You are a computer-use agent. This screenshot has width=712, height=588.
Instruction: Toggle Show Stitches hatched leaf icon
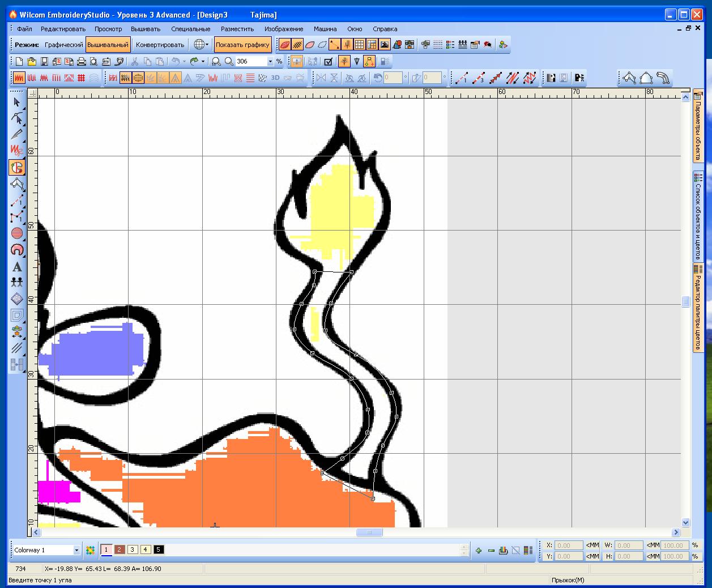tap(297, 44)
